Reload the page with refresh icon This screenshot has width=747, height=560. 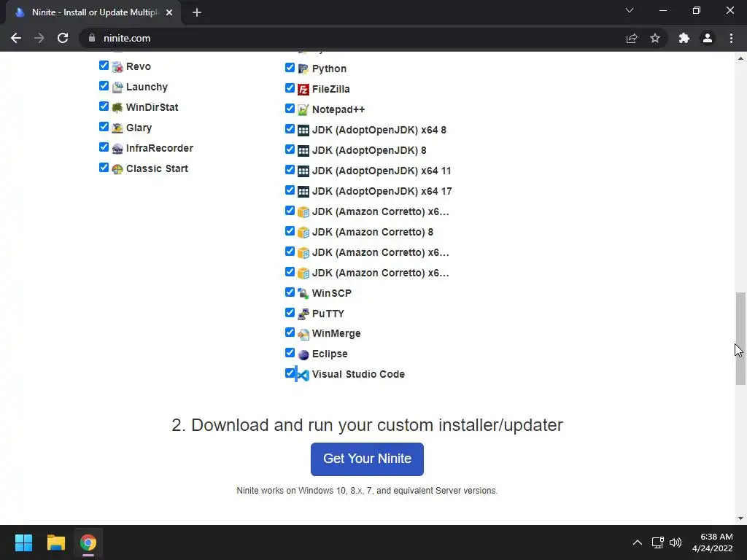(x=63, y=38)
